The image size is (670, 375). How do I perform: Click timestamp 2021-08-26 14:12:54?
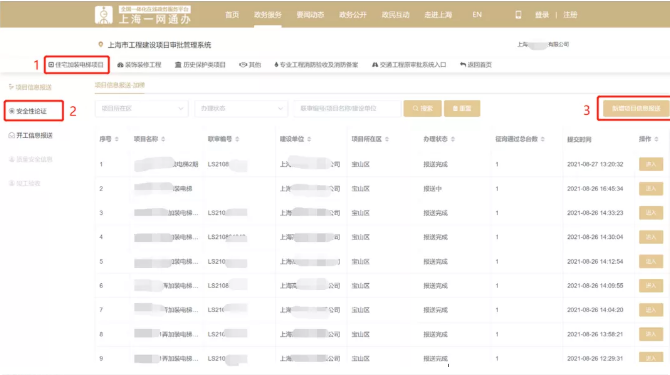tap(595, 261)
